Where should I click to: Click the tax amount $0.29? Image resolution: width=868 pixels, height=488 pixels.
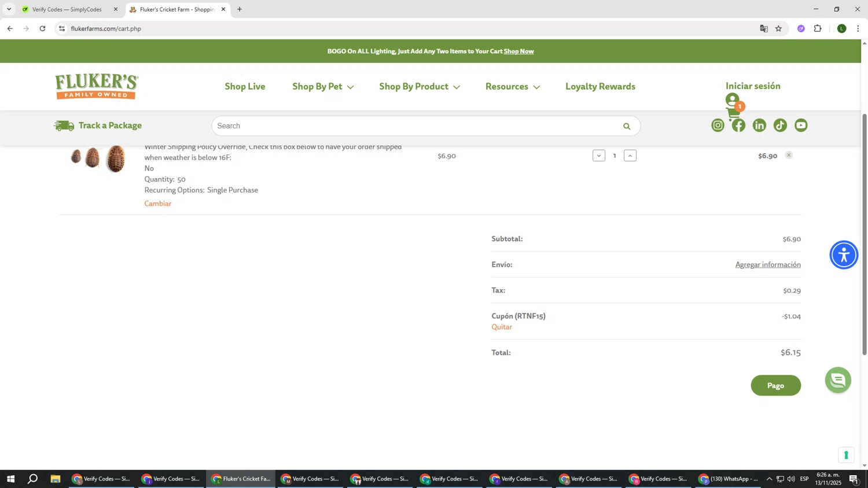coord(792,290)
